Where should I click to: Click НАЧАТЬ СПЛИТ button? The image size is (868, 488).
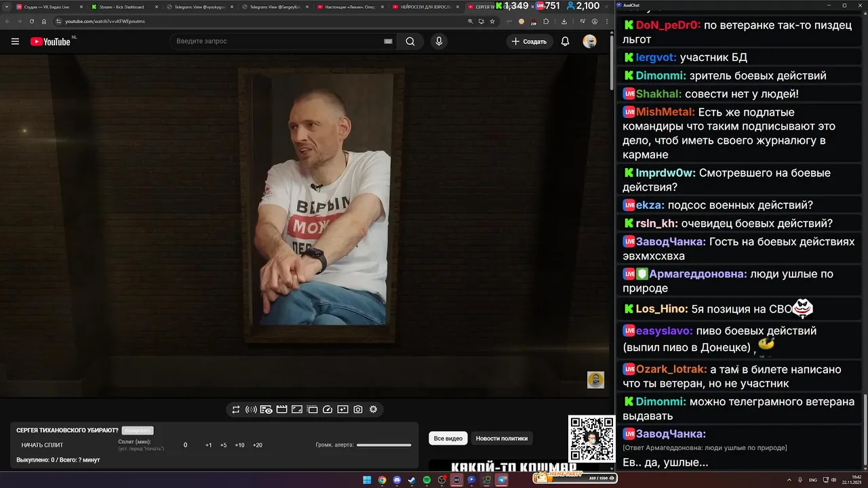42,445
